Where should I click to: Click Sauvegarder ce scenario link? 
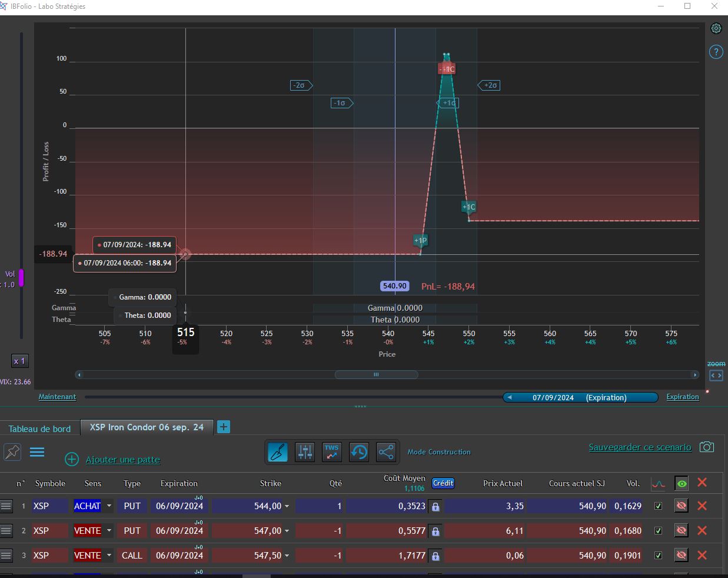click(x=640, y=447)
